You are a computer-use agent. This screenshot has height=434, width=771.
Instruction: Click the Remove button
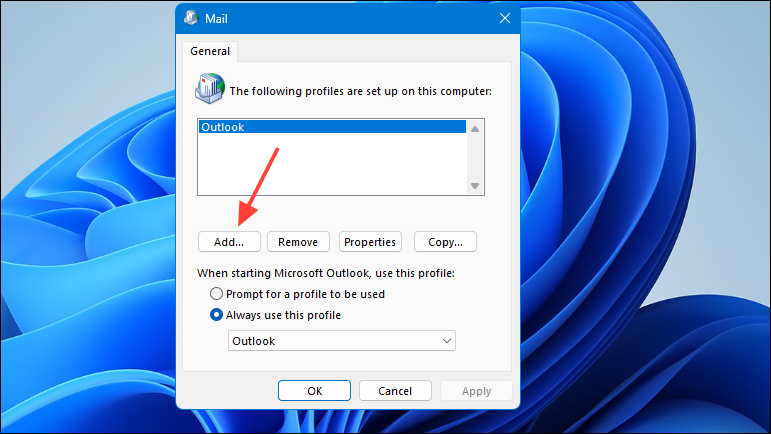tap(298, 242)
